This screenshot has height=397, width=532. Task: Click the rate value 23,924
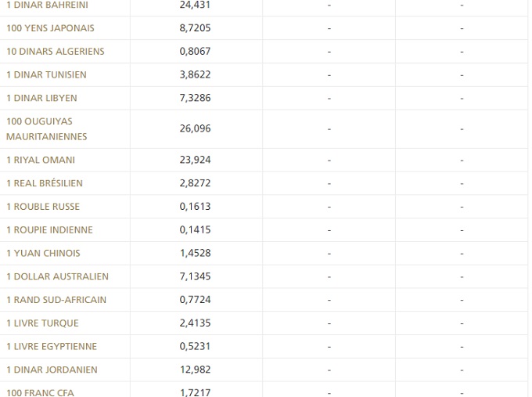point(195,160)
